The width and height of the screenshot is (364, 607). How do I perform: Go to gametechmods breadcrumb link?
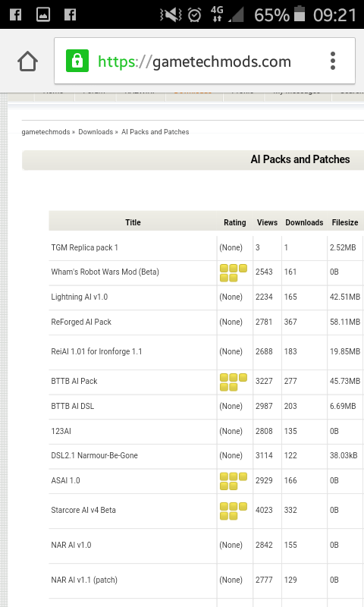[45, 131]
